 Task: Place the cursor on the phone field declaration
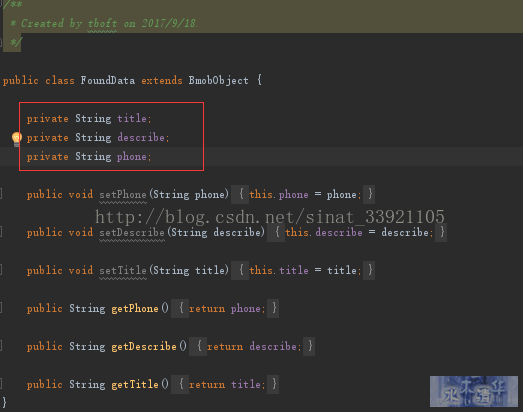[89, 156]
